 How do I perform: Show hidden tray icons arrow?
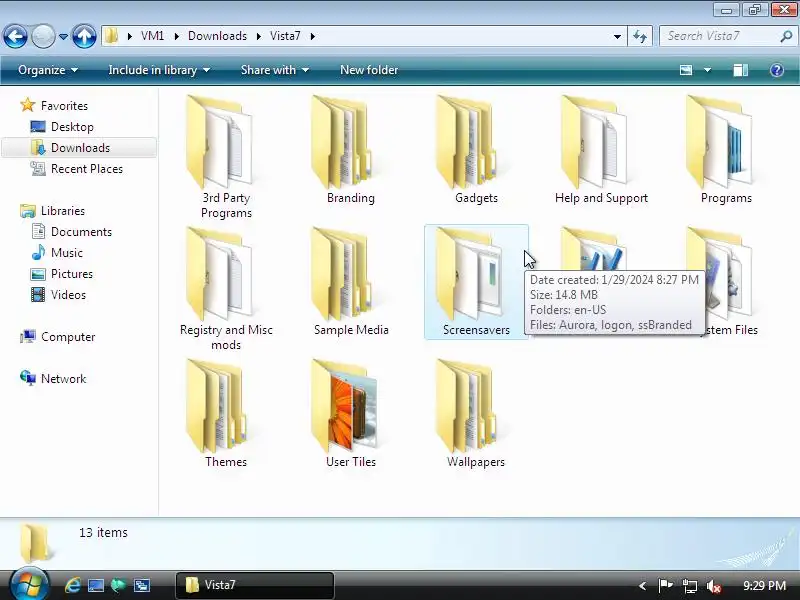point(642,586)
